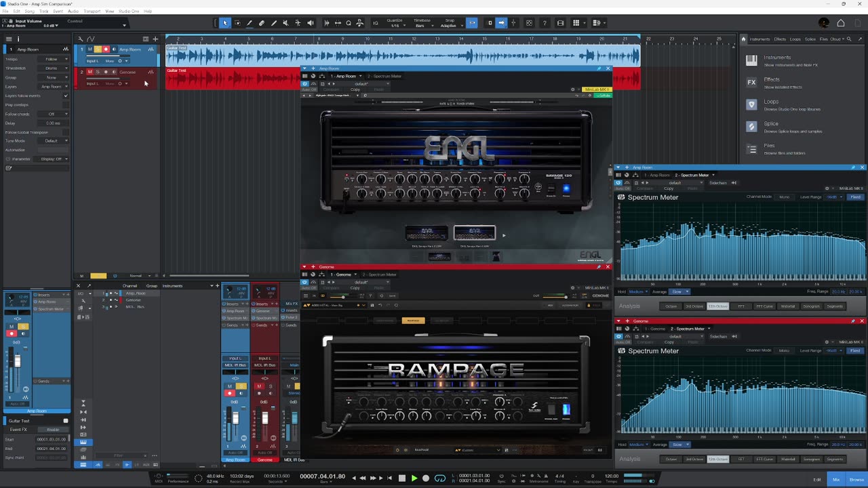Pin the Amp Room Spectrum Meter window

pyautogui.click(x=853, y=167)
